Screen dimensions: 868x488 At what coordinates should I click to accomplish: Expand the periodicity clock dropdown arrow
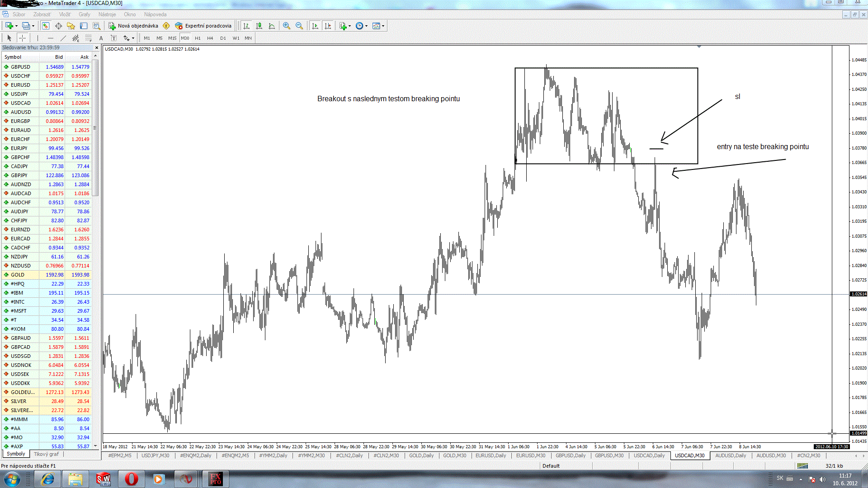click(x=366, y=26)
